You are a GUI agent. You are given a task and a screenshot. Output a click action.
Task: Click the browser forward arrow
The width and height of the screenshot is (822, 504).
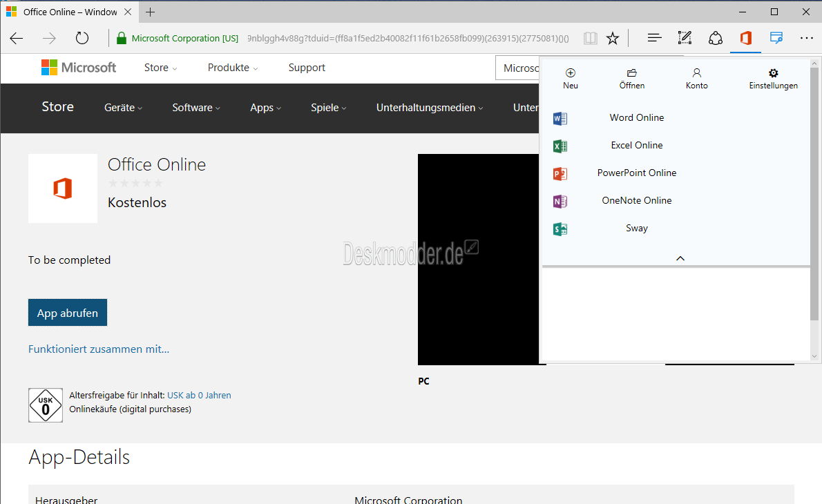49,38
